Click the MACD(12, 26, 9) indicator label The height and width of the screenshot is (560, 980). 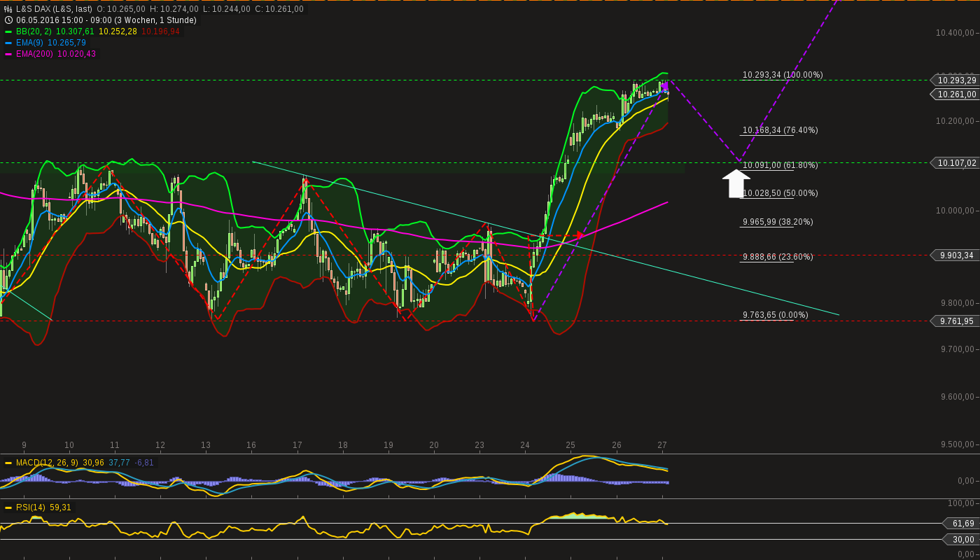[47, 463]
